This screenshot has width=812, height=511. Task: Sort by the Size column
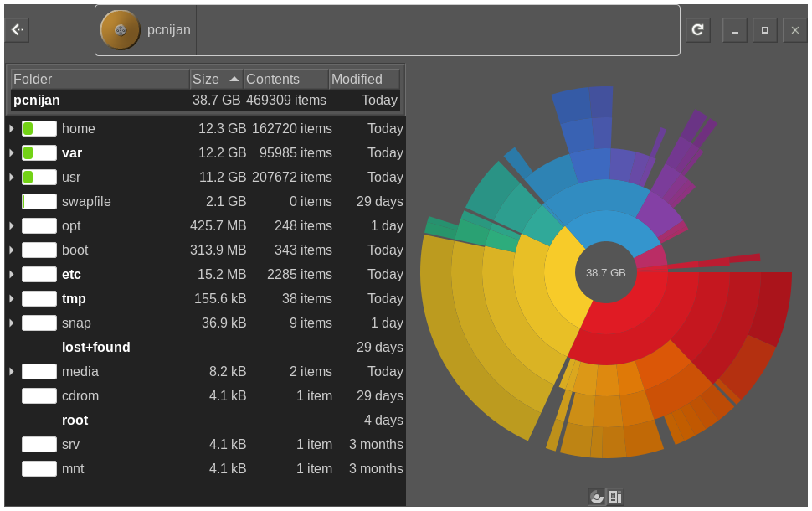coord(215,80)
